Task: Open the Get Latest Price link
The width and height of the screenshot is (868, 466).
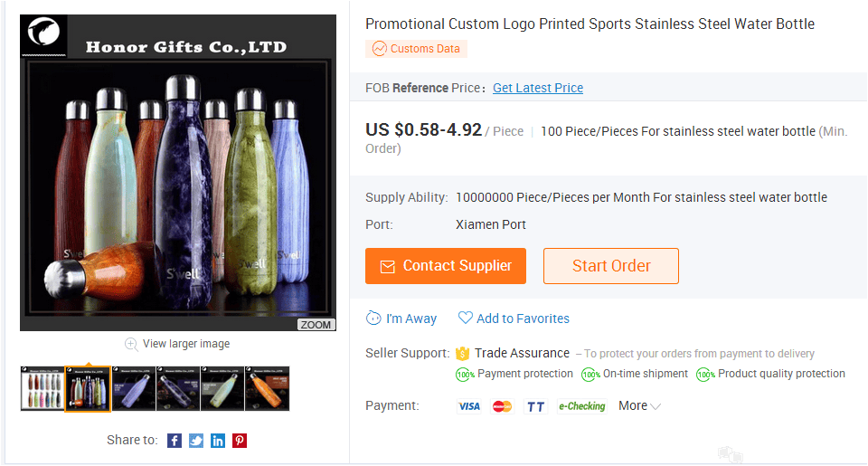Action: 538,88
